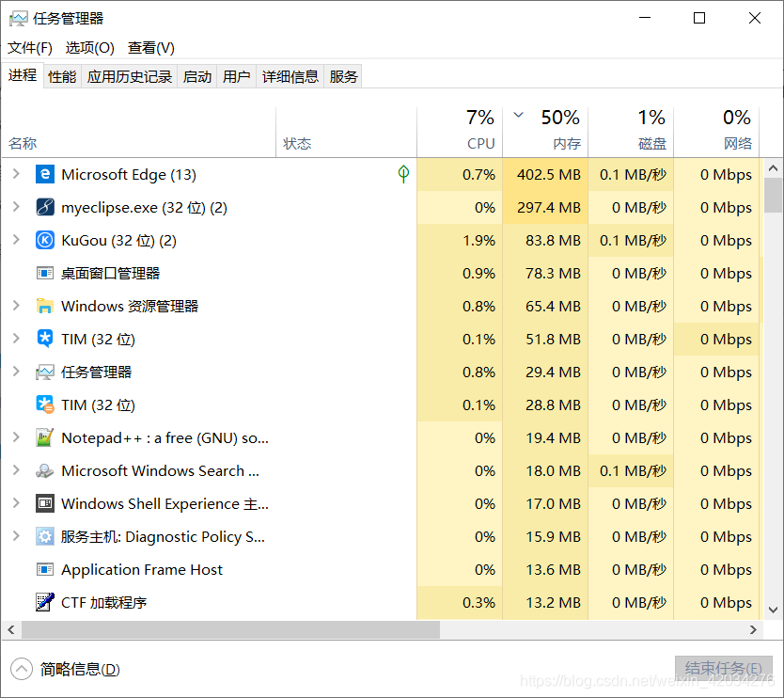Screen dimensions: 784x698
Task: Expand the KuGou (32 位) process group
Action: tap(16, 240)
